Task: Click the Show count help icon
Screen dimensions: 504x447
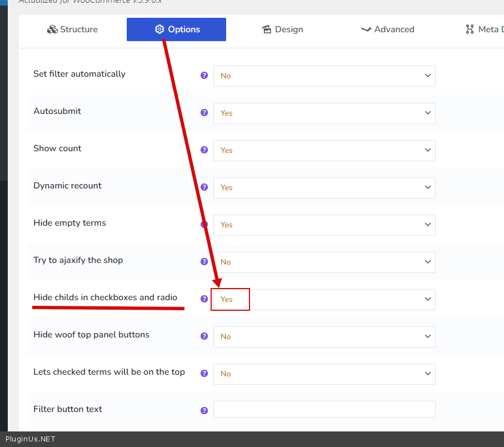Action: [x=204, y=150]
